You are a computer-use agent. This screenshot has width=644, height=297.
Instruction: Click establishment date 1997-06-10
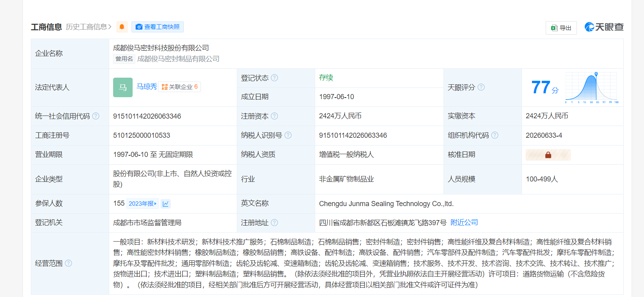(x=337, y=97)
